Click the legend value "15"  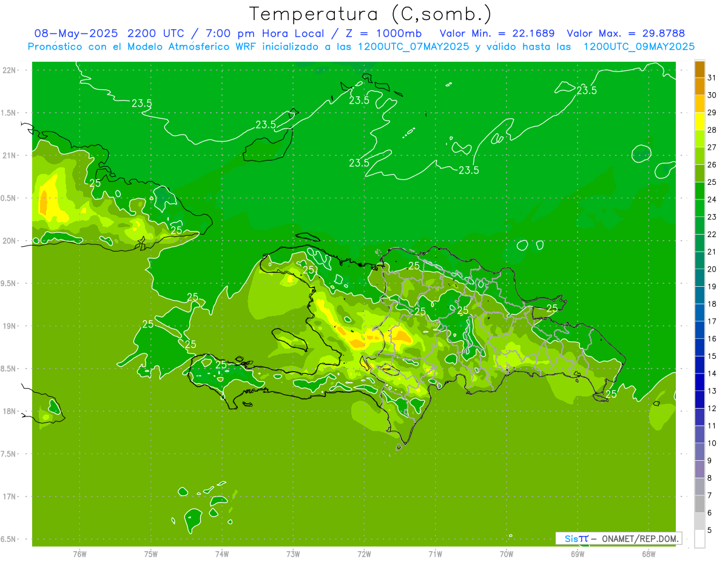pos(712,356)
